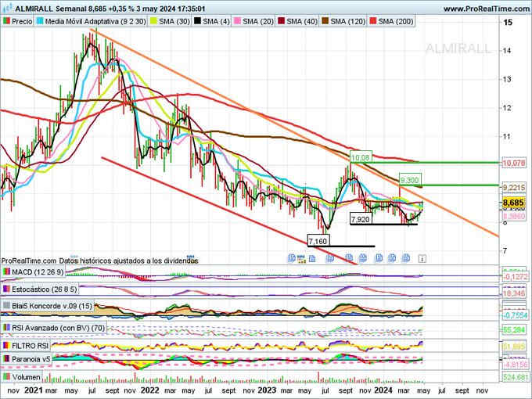Image resolution: width=532 pixels, height=399 pixels.
Task: Click the Estocástico indicator icon
Action: (x=6, y=289)
